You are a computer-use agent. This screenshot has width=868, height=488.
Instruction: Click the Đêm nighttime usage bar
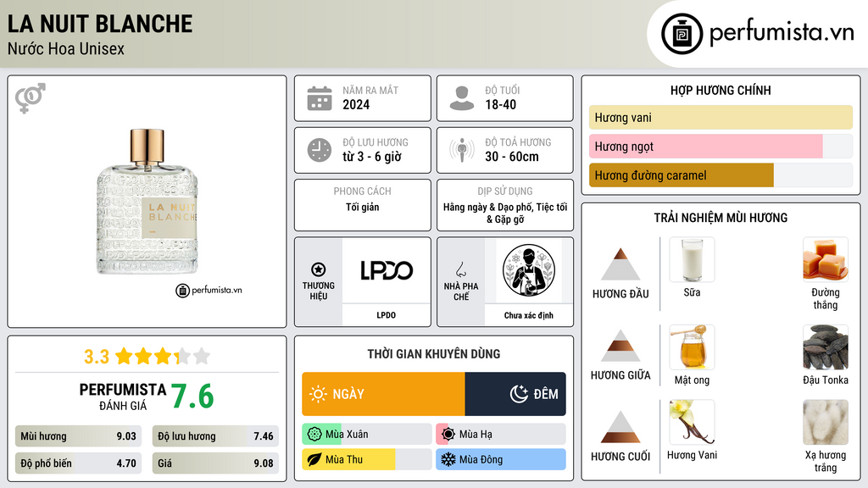(515, 394)
